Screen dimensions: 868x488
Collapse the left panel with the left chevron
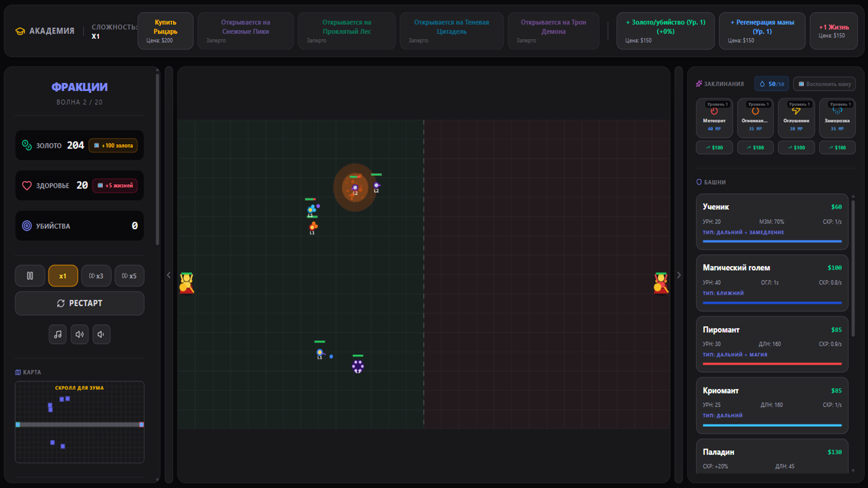pyautogui.click(x=169, y=275)
